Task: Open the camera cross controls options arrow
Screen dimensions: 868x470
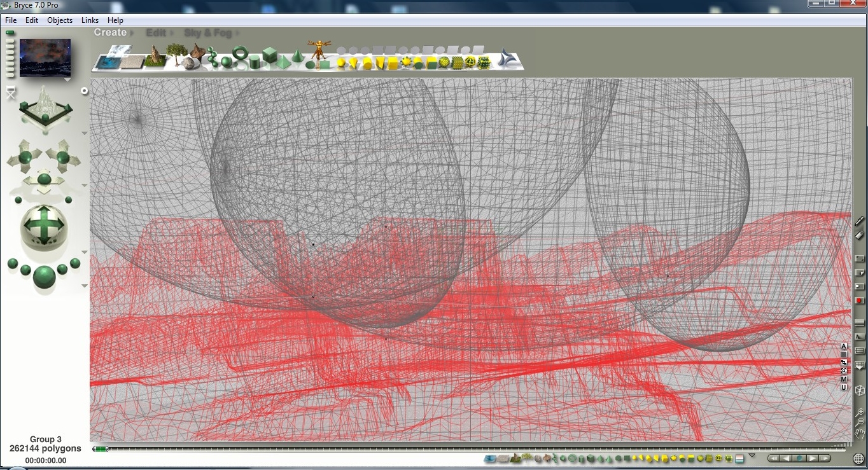Action: point(85,186)
